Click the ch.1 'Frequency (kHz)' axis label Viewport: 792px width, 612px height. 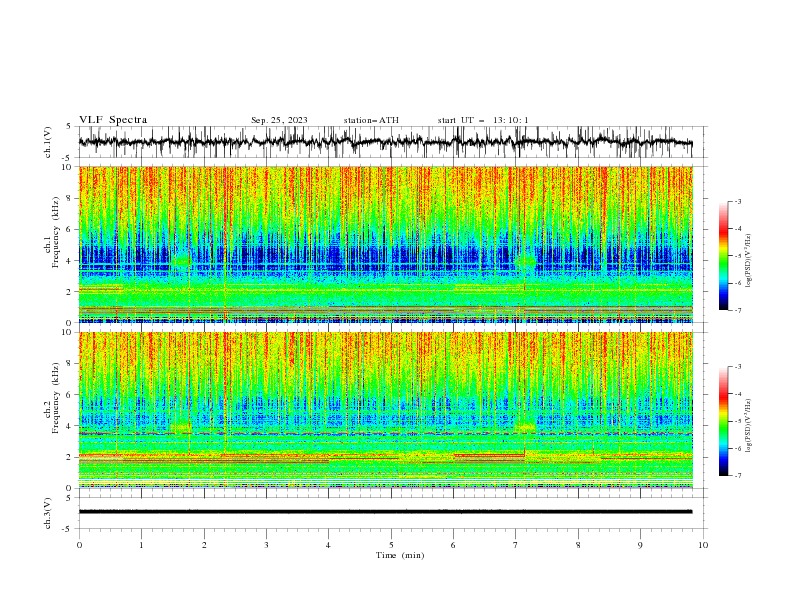coord(56,230)
